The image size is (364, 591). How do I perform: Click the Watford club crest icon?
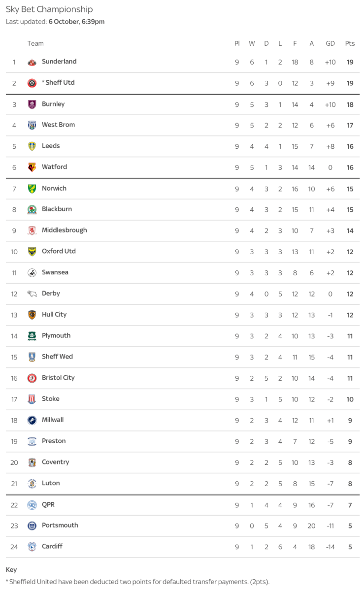click(32, 167)
